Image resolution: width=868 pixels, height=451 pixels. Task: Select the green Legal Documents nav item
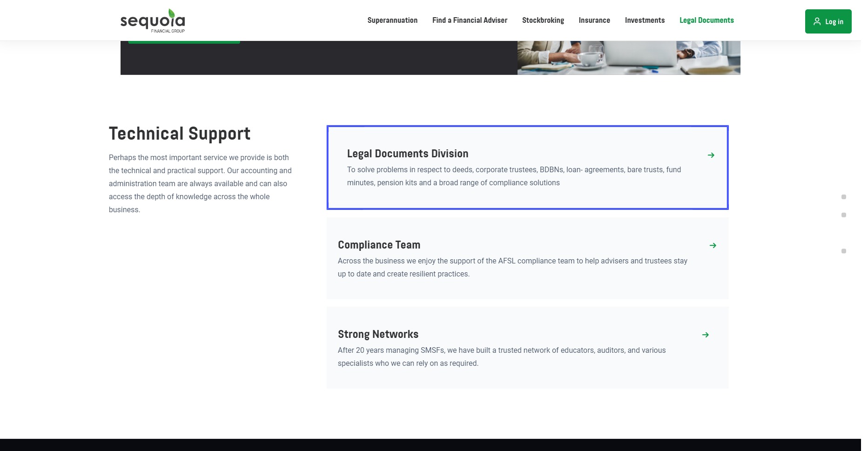[x=706, y=20]
